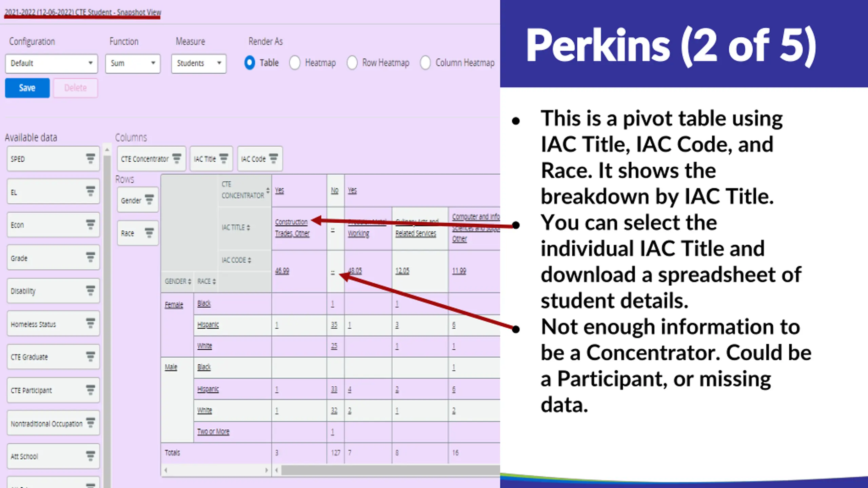Click the filter icon on SPED field
The image size is (868, 488).
(90, 158)
